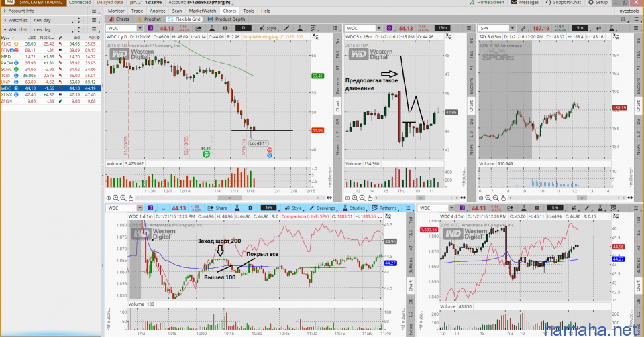
Task: Zoom in on SPY chart
Action: pyautogui.click(x=489, y=198)
